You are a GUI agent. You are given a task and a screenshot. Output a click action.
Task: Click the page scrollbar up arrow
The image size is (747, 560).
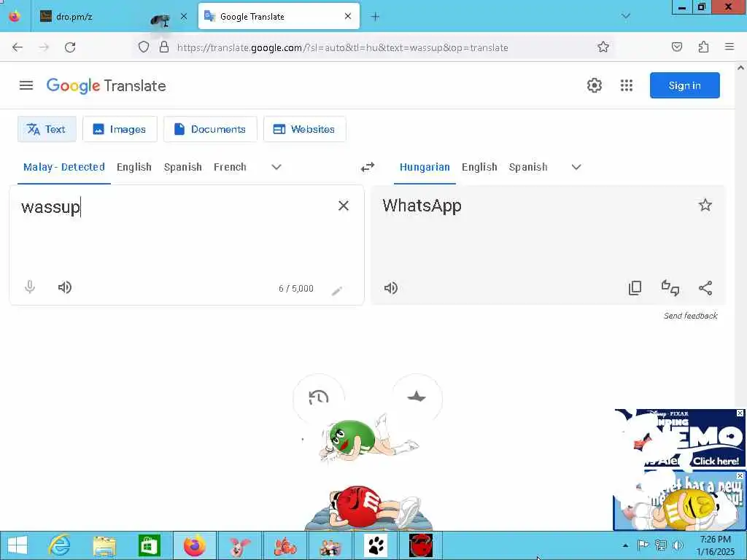pyautogui.click(x=741, y=68)
